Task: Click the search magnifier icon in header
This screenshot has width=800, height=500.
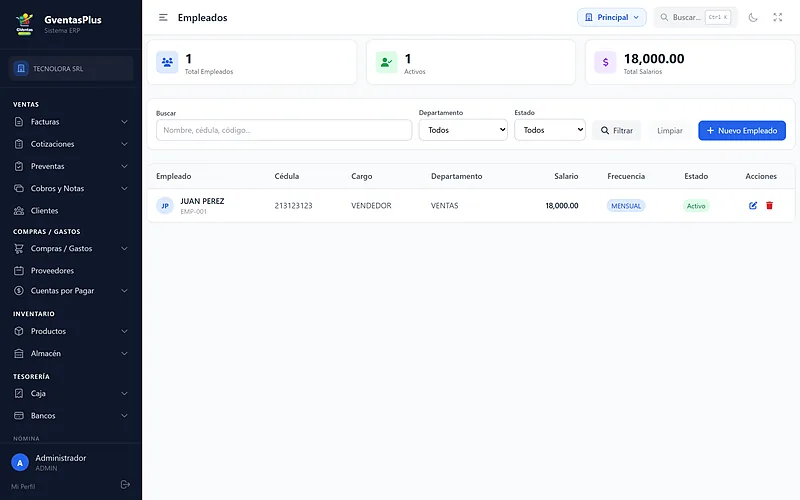Action: tap(664, 17)
